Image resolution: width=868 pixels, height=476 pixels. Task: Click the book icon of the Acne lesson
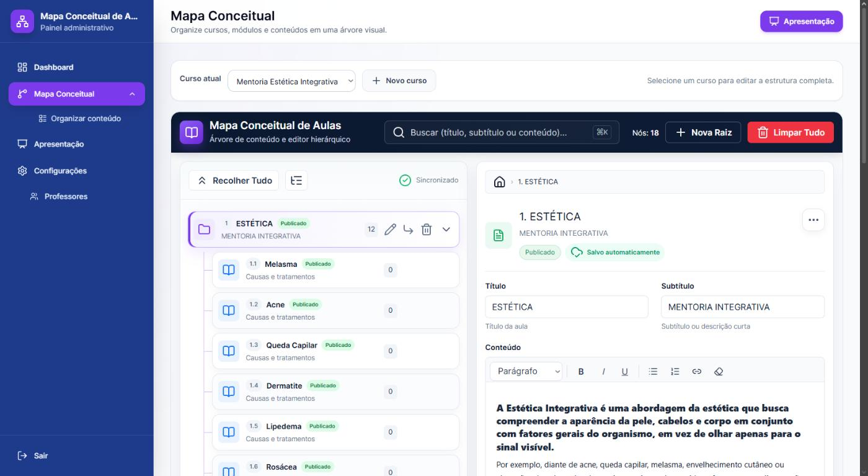(x=229, y=310)
